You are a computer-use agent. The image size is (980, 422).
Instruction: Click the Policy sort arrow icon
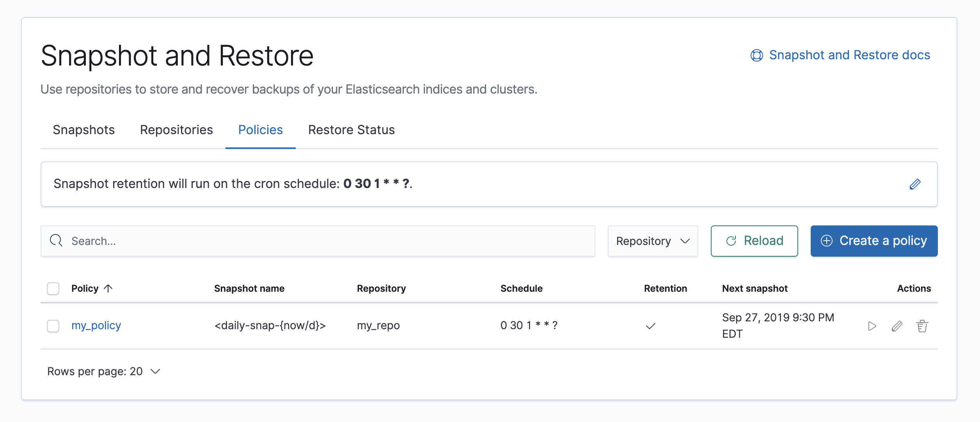(x=108, y=288)
